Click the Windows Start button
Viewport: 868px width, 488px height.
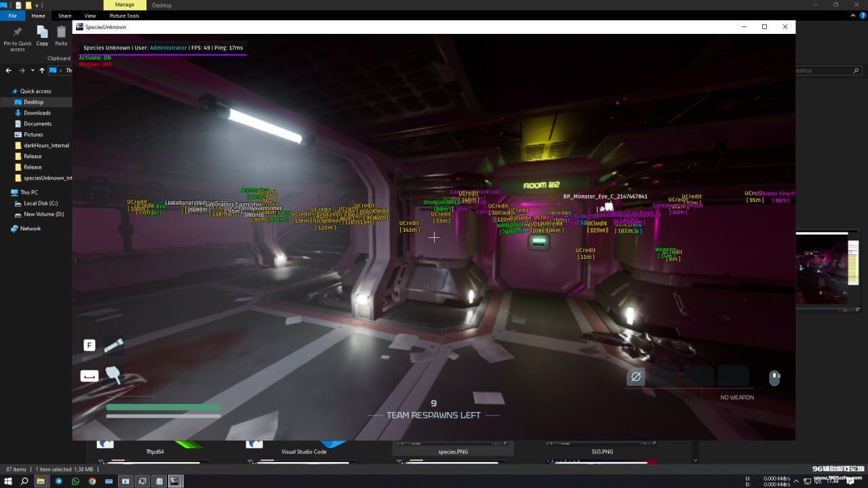tap(8, 481)
